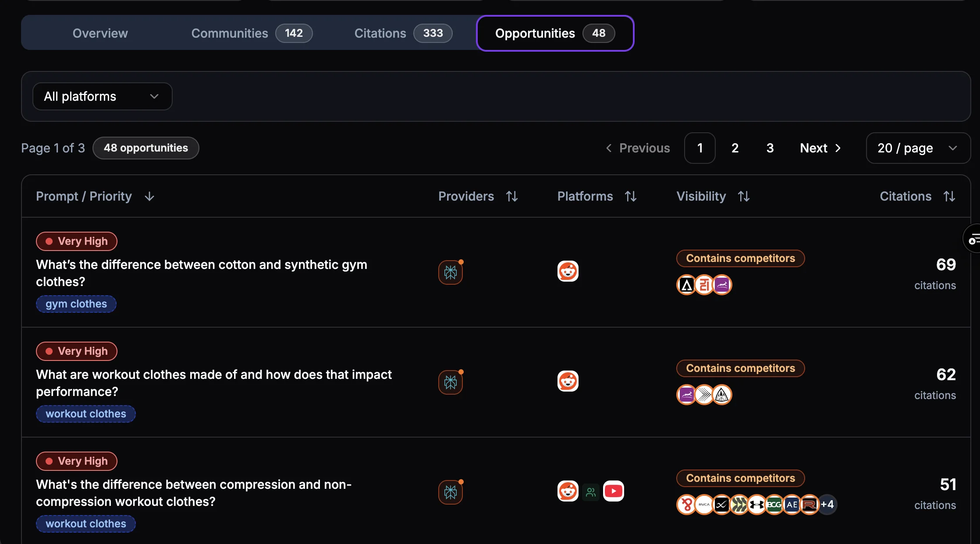
Task: Click the YouTube platform icon
Action: click(x=613, y=491)
